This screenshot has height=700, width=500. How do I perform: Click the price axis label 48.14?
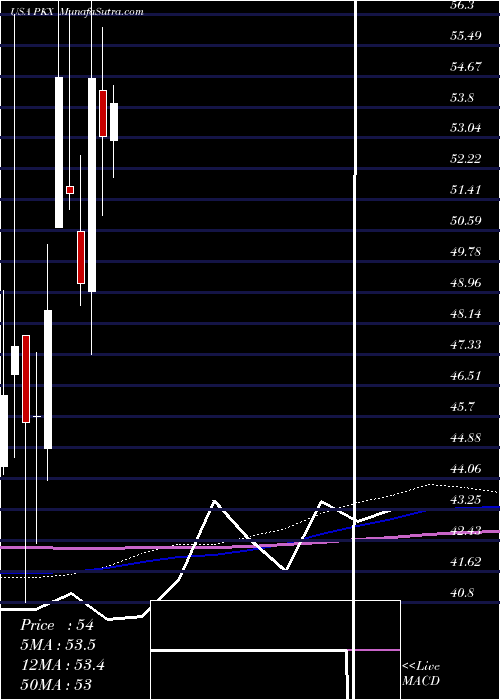(x=466, y=314)
